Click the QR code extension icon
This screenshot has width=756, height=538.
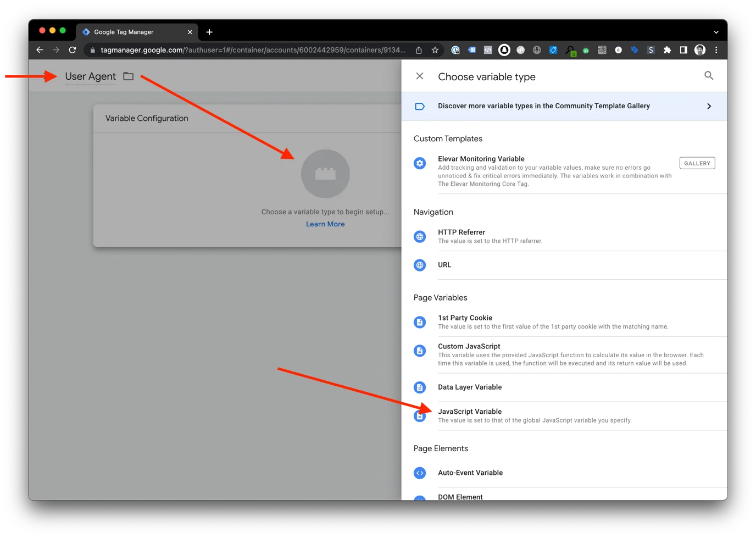(x=602, y=50)
